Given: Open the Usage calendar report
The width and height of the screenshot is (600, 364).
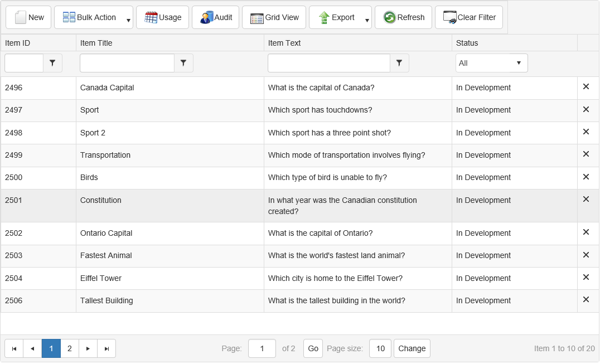Looking at the screenshot, I should pos(163,17).
